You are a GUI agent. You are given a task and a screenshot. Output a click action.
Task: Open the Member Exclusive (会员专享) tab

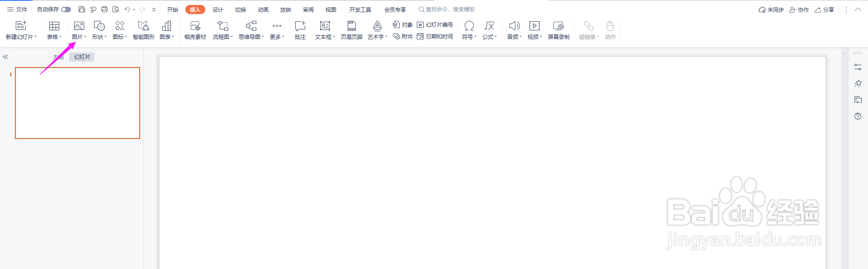pyautogui.click(x=395, y=10)
